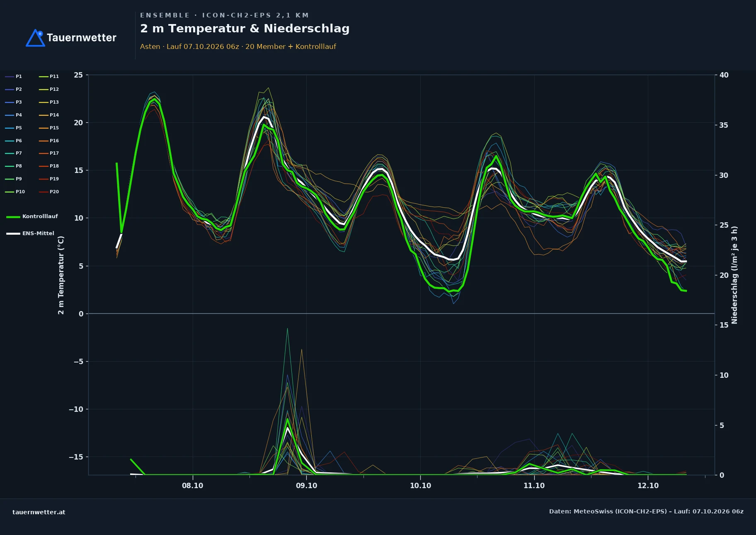Select the P10 legend entry
Image resolution: width=756 pixels, height=535 pixels.
coord(15,192)
